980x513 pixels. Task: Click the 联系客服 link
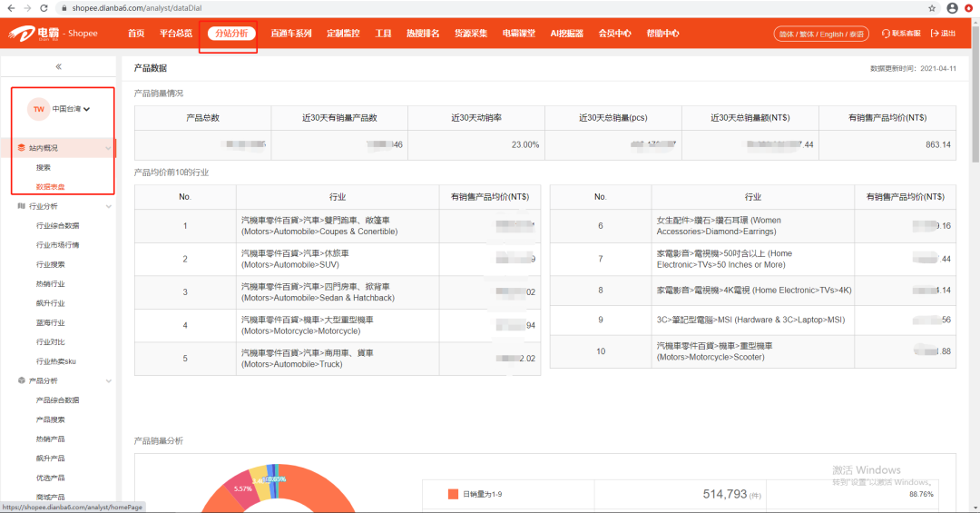(x=901, y=34)
